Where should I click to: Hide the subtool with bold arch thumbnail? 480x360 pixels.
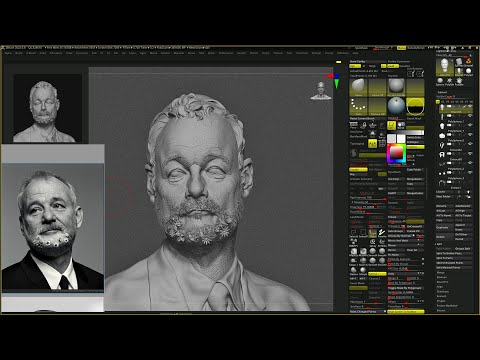tap(470, 154)
